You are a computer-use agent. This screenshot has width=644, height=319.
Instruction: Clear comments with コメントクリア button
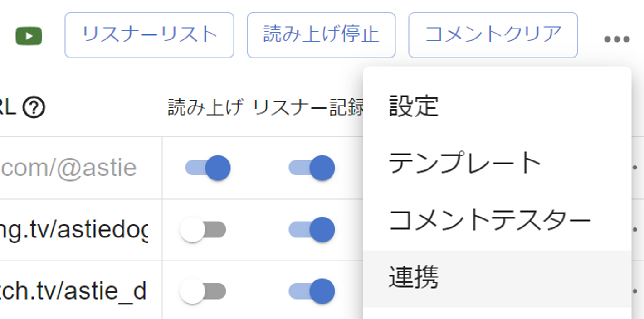pyautogui.click(x=493, y=35)
